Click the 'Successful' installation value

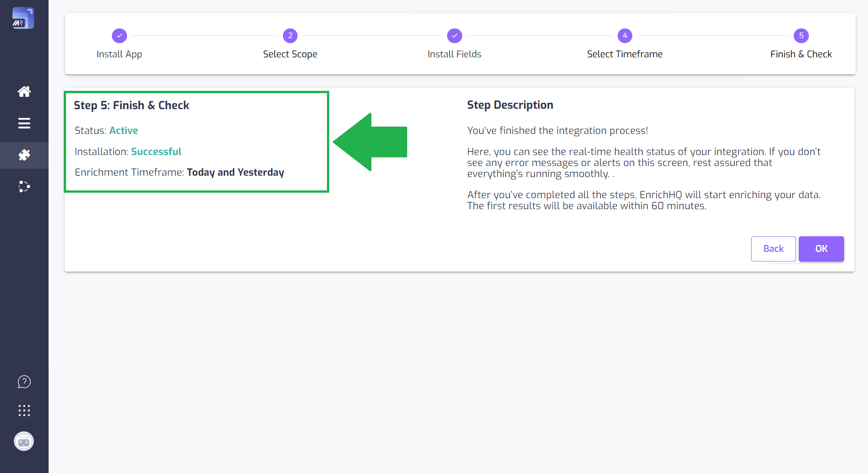[x=156, y=151]
